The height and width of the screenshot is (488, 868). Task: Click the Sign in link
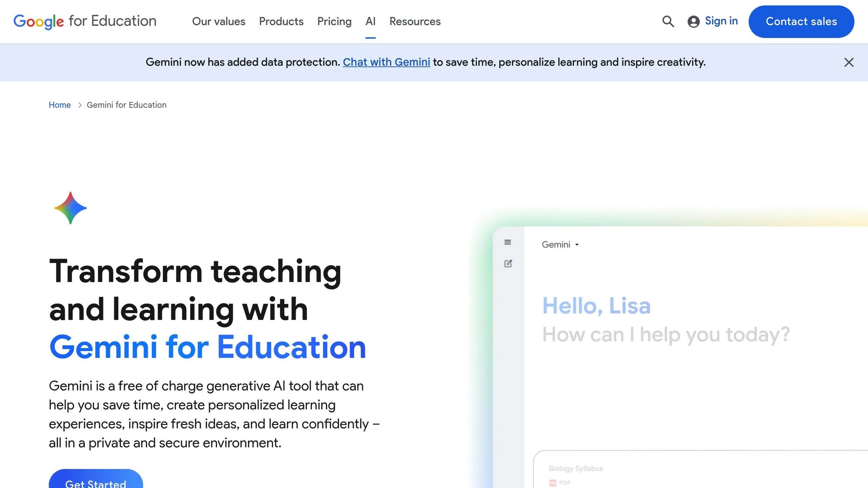click(x=721, y=21)
